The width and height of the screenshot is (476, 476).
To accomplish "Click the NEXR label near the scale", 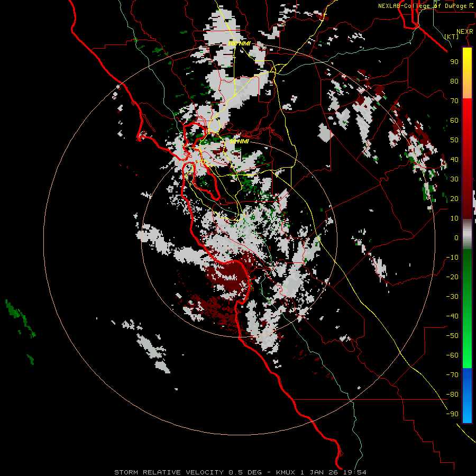I will coord(465,32).
